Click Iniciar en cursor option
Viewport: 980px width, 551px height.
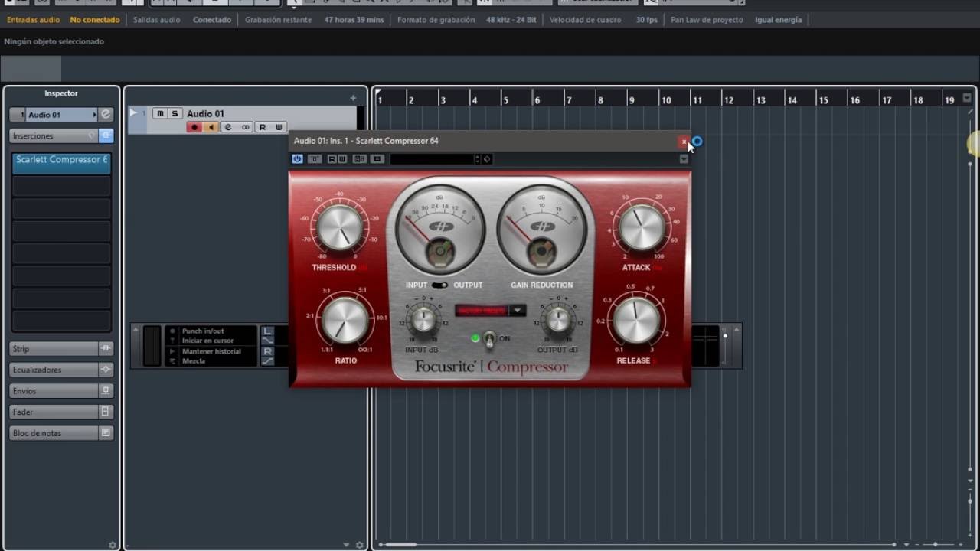207,341
